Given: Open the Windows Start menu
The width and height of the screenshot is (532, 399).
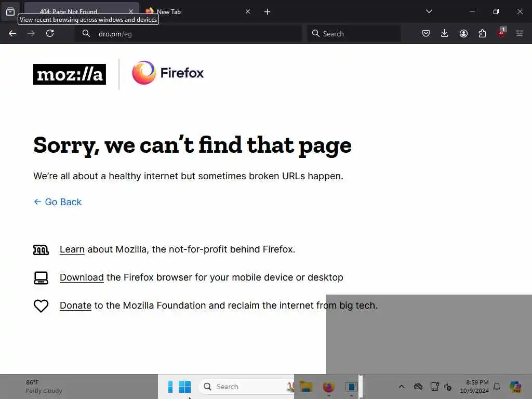Looking at the screenshot, I should pos(184,387).
